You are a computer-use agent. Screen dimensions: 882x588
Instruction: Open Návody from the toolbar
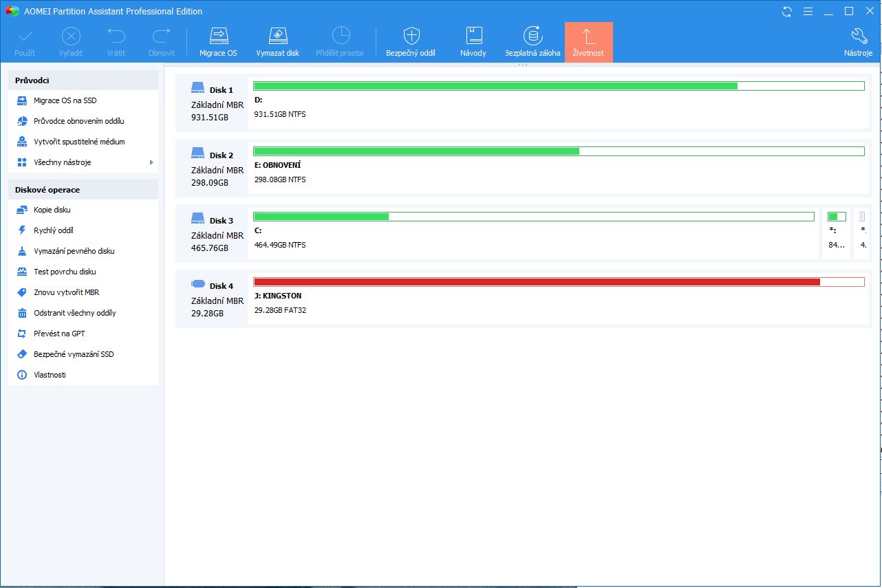(x=473, y=40)
